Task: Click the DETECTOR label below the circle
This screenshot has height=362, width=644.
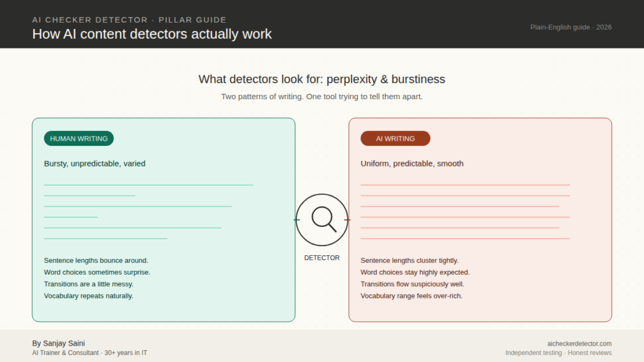Action: (x=322, y=258)
